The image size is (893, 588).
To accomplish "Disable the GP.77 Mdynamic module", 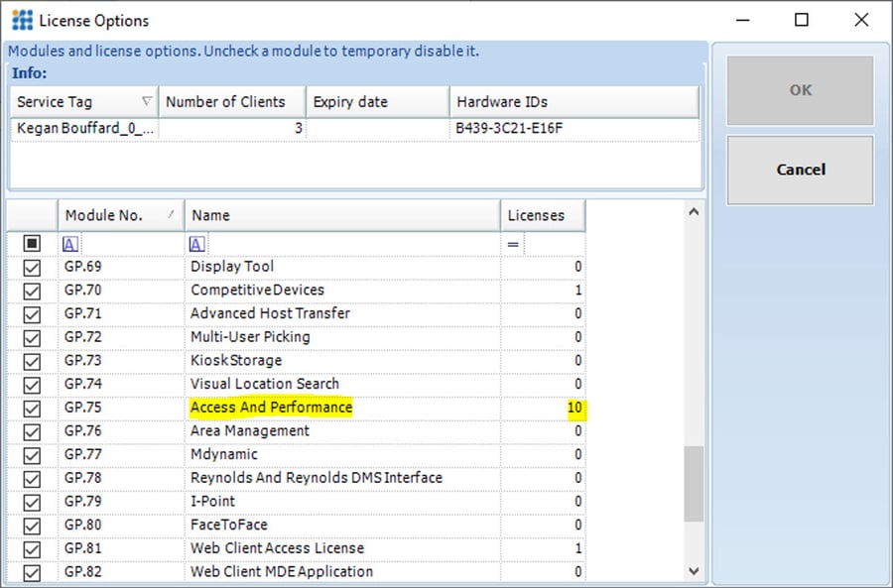I will (x=32, y=454).
